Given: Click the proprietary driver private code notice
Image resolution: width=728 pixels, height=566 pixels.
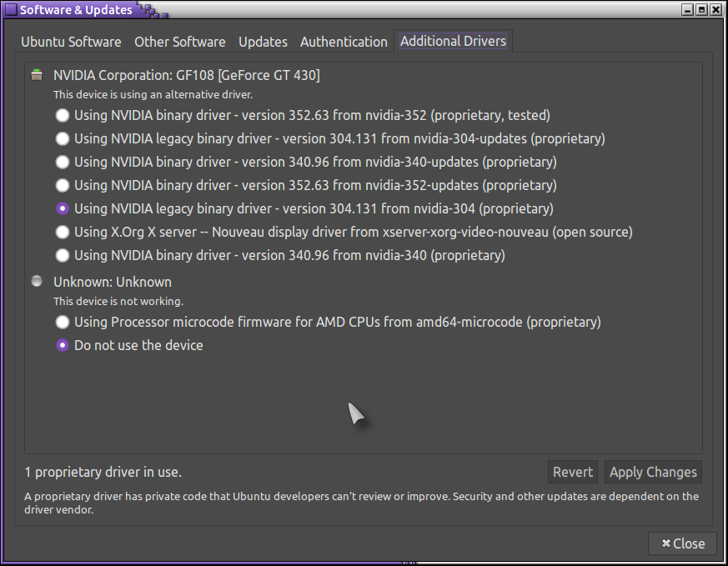Looking at the screenshot, I should pos(361,503).
